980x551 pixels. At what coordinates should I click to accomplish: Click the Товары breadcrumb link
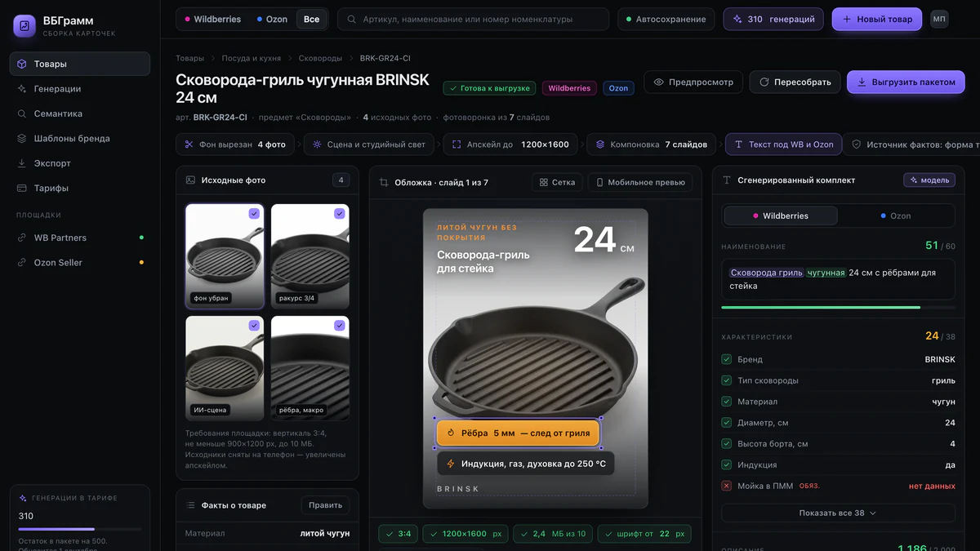coord(190,59)
